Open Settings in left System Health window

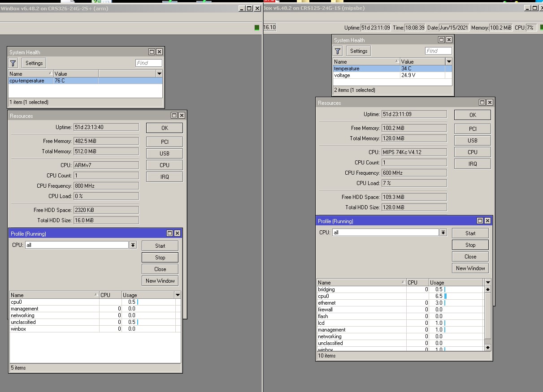34,63
